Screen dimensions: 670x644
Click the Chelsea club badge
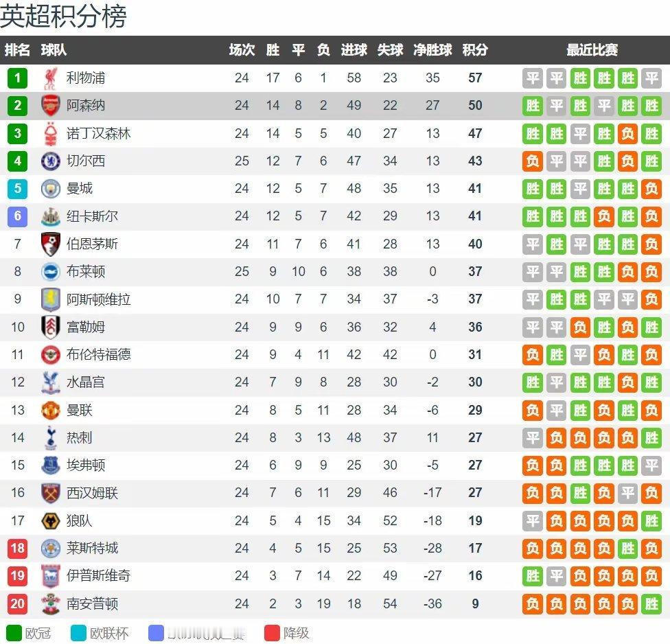[50, 161]
